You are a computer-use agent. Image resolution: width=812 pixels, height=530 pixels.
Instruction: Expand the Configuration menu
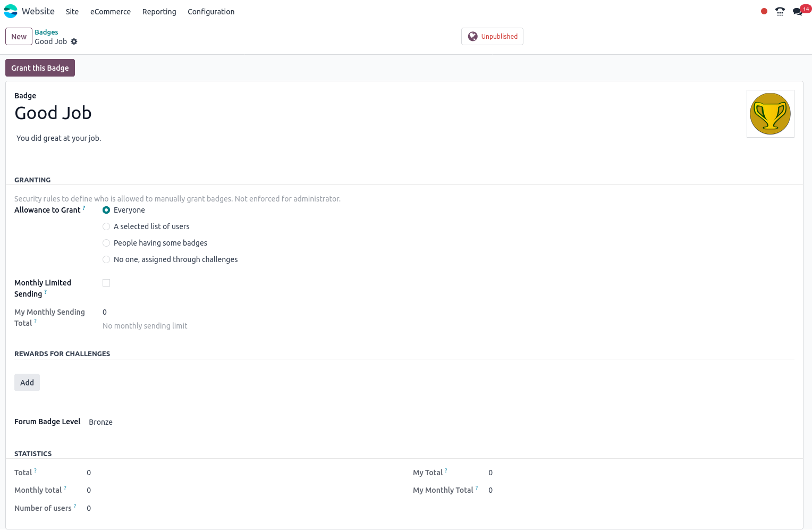pos(210,12)
